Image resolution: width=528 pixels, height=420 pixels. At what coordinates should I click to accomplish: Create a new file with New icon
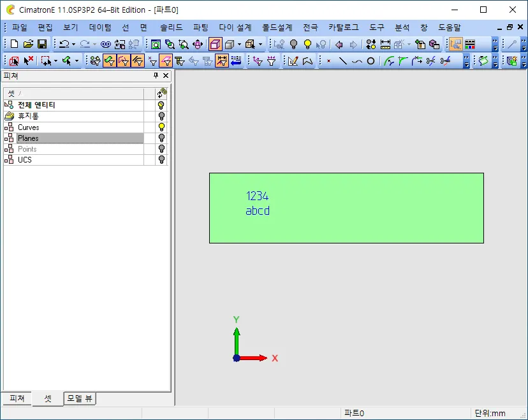click(14, 44)
